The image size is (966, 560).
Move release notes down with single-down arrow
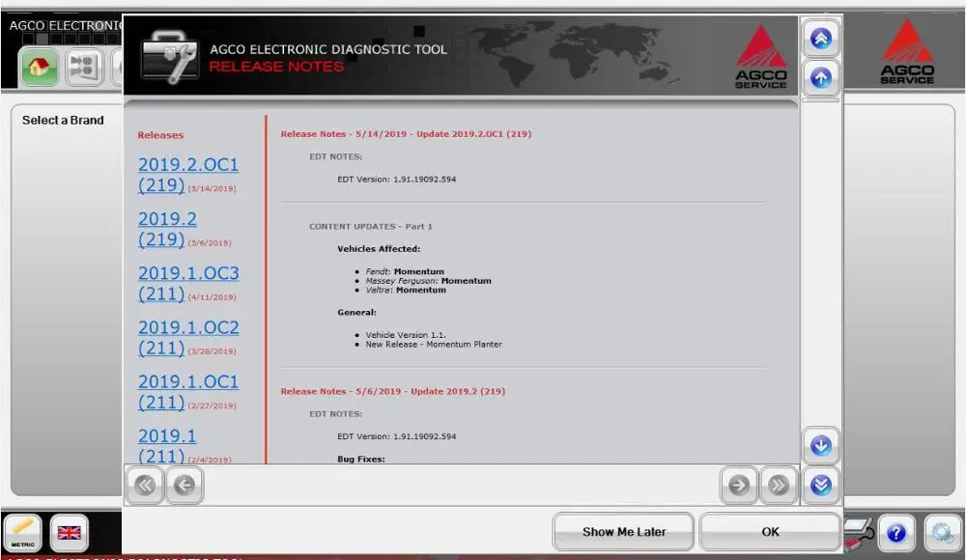tap(820, 445)
